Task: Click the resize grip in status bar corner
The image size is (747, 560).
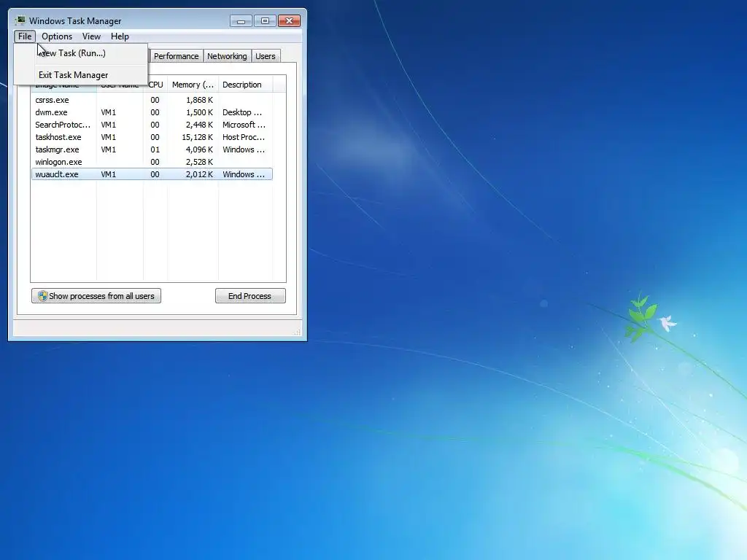Action: point(298,332)
